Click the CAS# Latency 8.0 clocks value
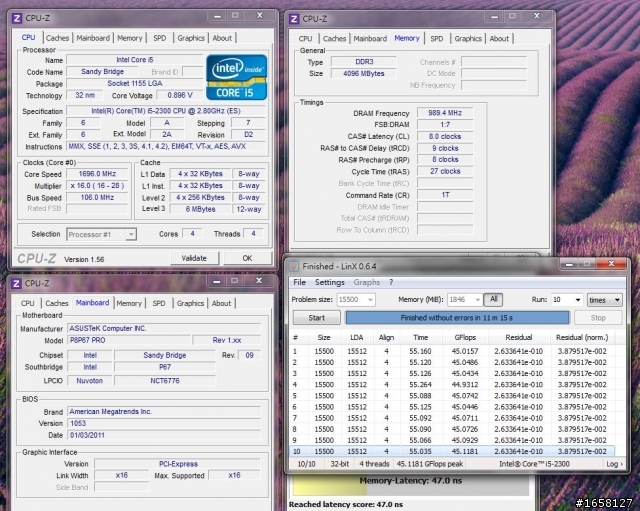 point(445,136)
